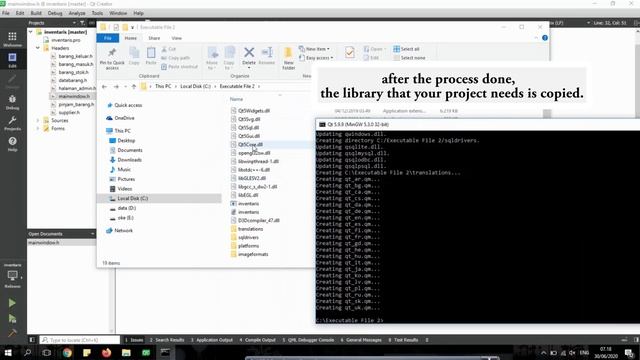Open the Open Documents pane dropdown
This screenshot has height=360, width=640.
(92, 234)
